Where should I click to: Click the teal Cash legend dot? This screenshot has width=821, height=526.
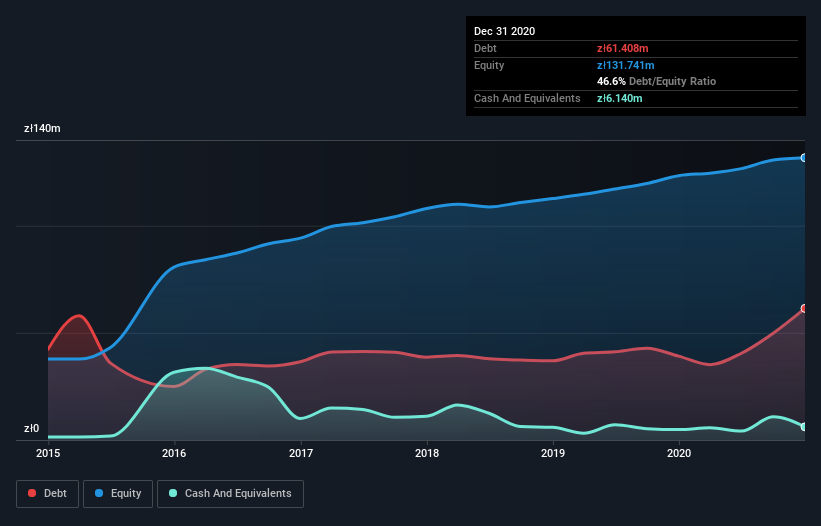[173, 493]
